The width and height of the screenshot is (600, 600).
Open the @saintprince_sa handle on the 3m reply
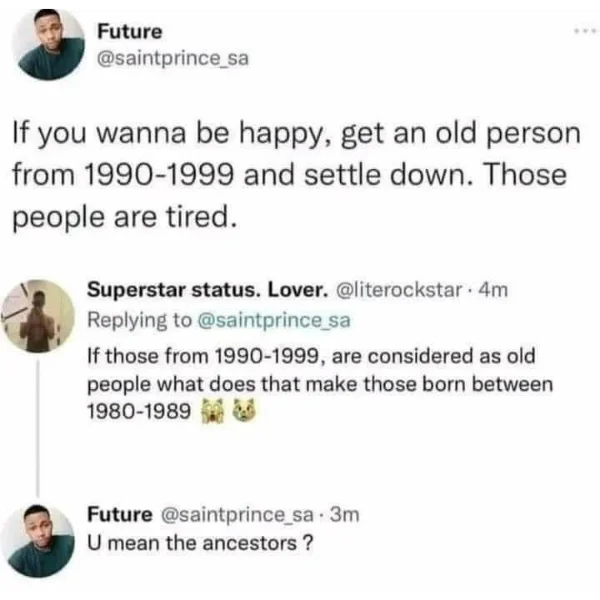237,514
